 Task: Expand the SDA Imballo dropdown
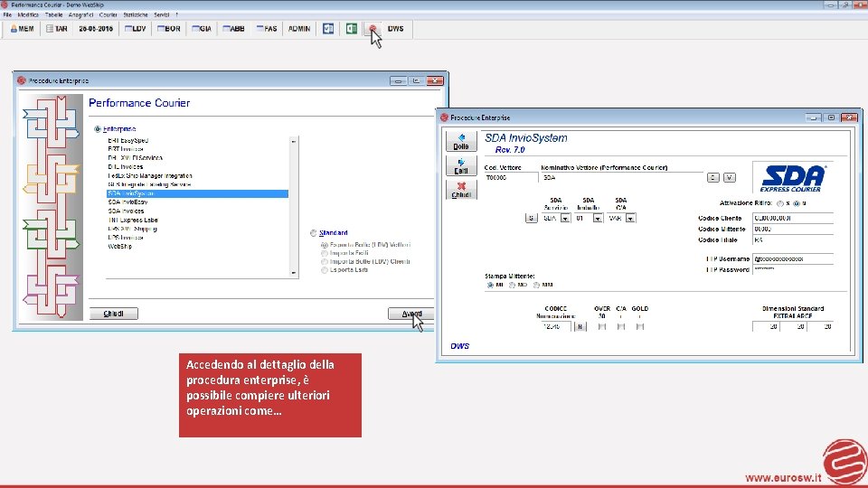coord(598,219)
